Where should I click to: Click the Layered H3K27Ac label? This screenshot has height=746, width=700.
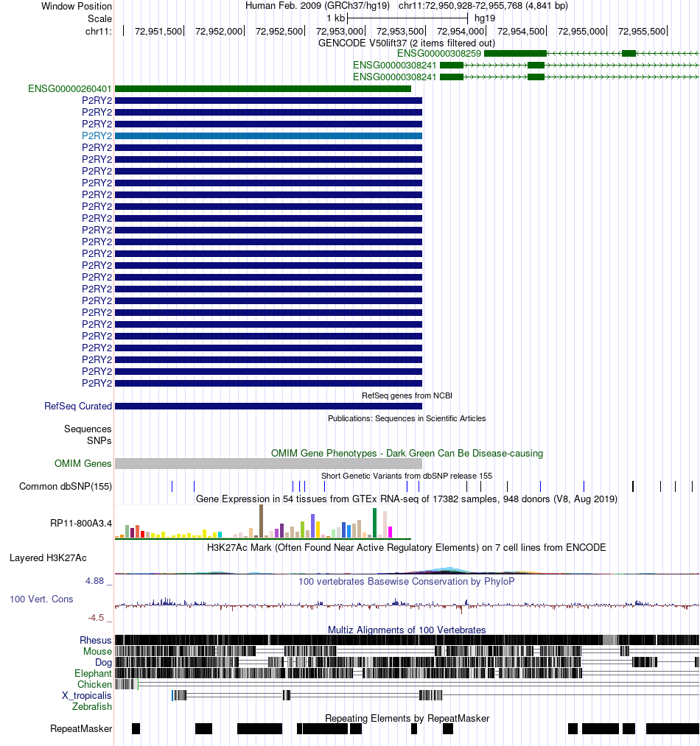pos(48,557)
